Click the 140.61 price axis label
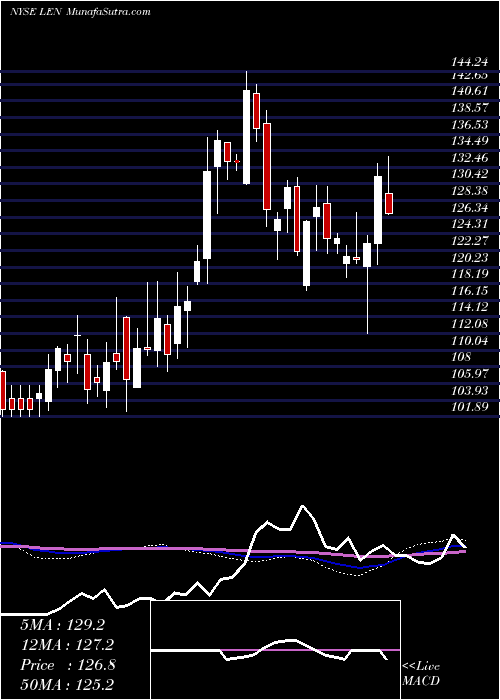The height and width of the screenshot is (700, 500). (469, 91)
